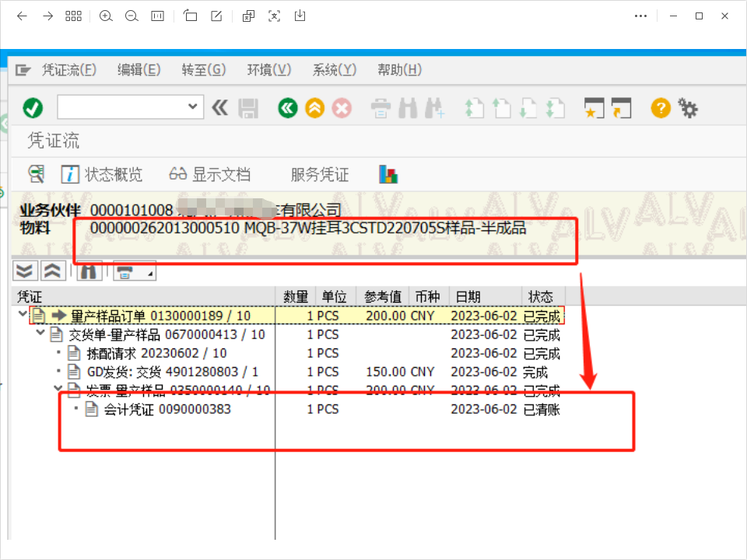Open the 凭证流(F) menu

(69, 71)
